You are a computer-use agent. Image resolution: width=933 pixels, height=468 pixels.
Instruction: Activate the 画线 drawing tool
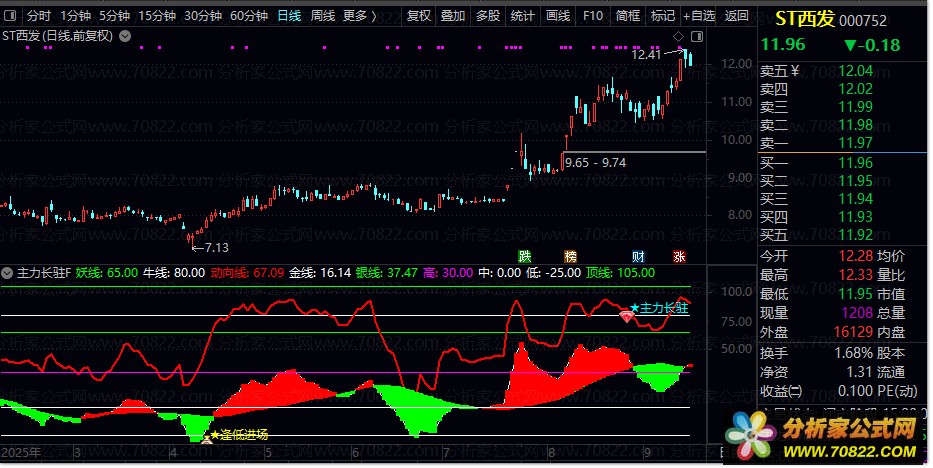click(x=558, y=16)
